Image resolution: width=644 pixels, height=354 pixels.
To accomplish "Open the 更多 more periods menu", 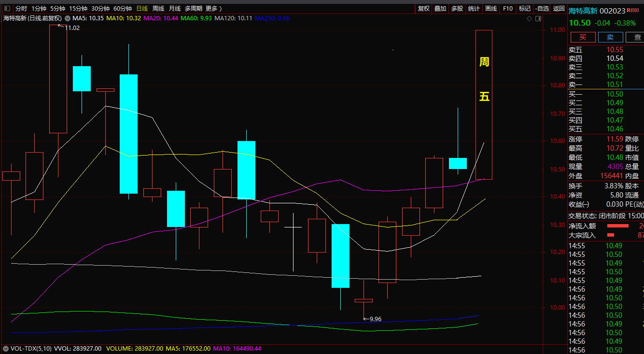I will (213, 9).
